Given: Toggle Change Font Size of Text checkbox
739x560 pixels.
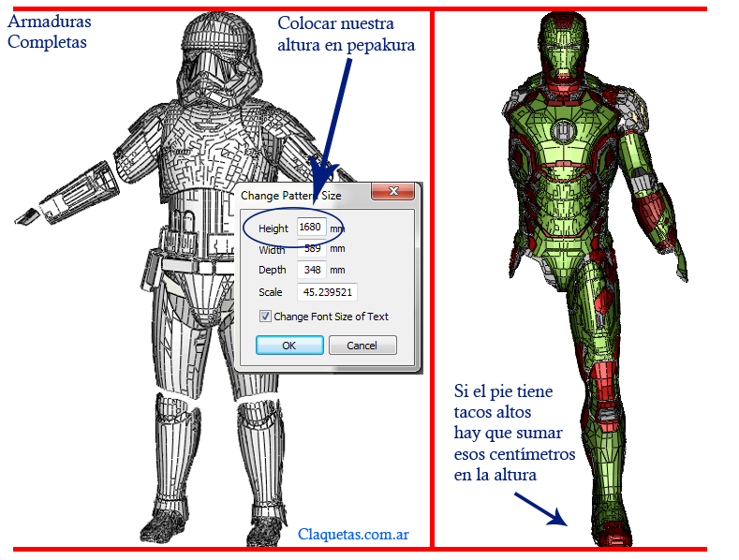Looking at the screenshot, I should [265, 317].
